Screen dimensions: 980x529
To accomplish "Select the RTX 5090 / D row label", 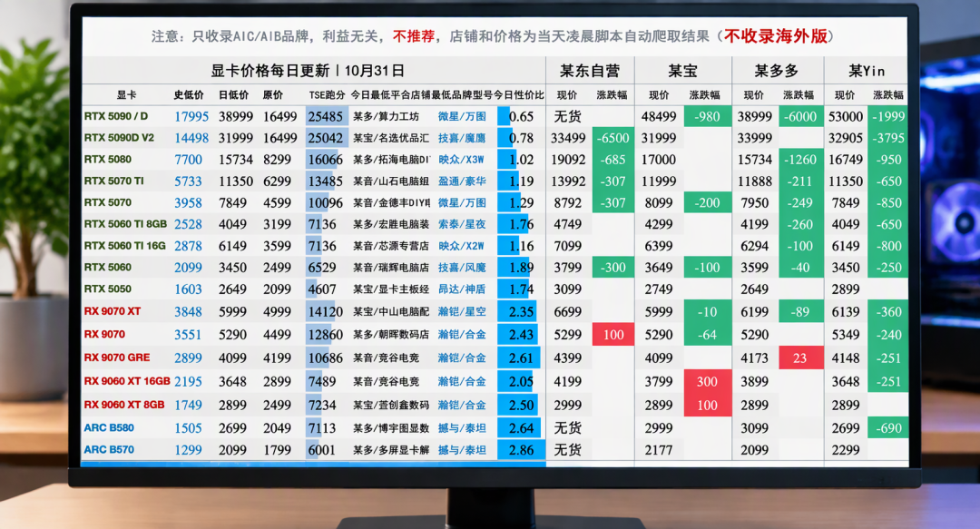I will 116,116.
